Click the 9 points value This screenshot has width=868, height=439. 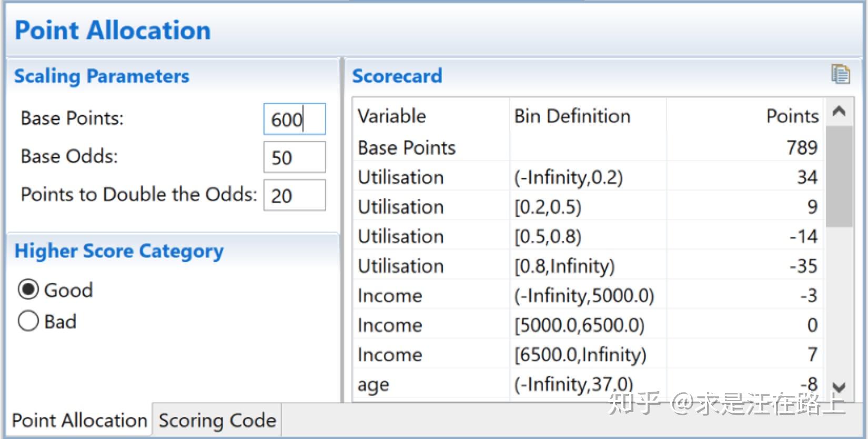tap(812, 206)
